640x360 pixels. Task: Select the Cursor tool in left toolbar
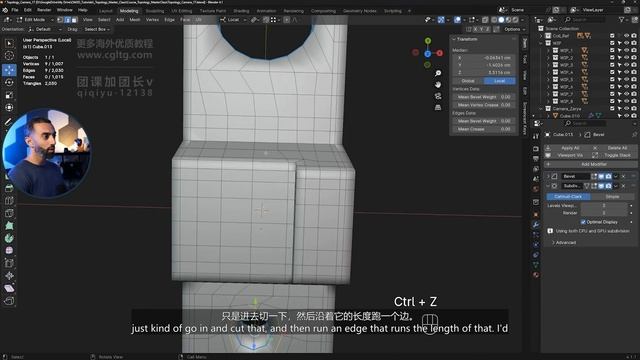9,56
